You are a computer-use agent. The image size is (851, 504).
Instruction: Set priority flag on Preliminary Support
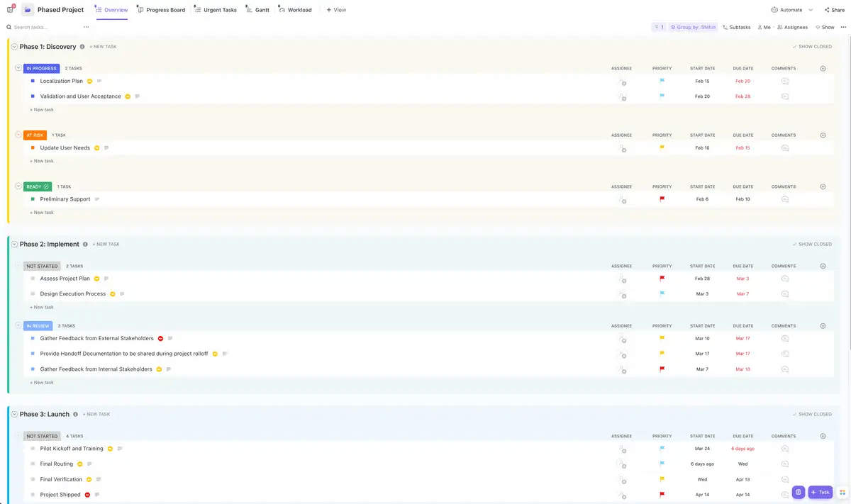pyautogui.click(x=662, y=199)
